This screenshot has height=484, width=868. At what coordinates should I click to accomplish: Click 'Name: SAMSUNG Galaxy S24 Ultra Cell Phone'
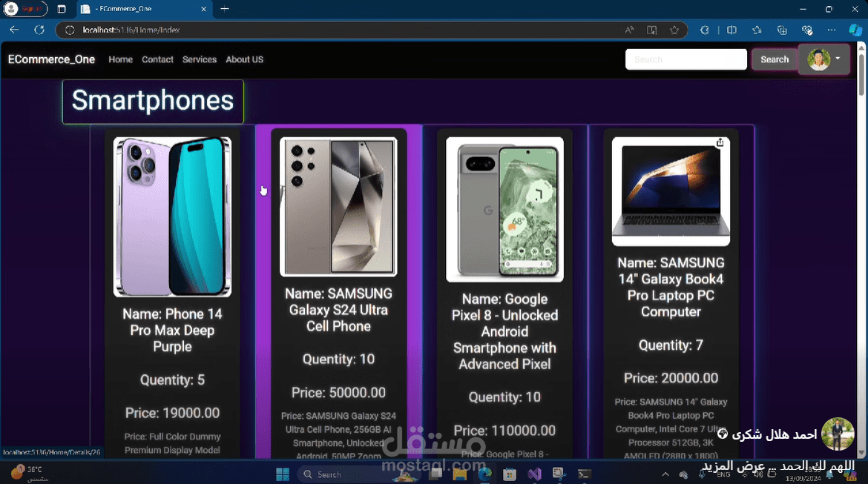click(x=338, y=310)
